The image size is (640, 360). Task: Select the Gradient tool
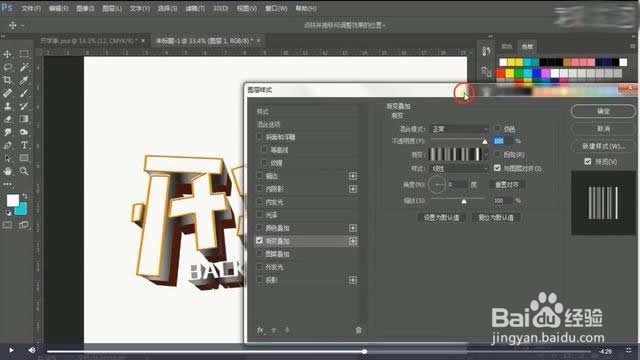(x=24, y=119)
